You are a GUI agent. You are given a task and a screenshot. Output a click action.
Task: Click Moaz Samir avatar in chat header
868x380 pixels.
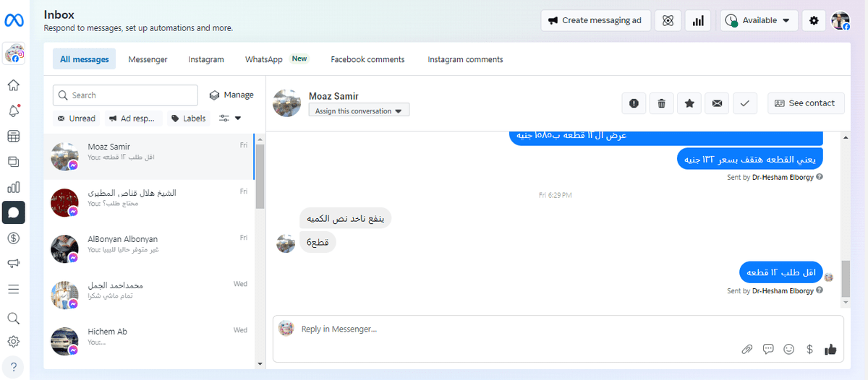point(286,103)
